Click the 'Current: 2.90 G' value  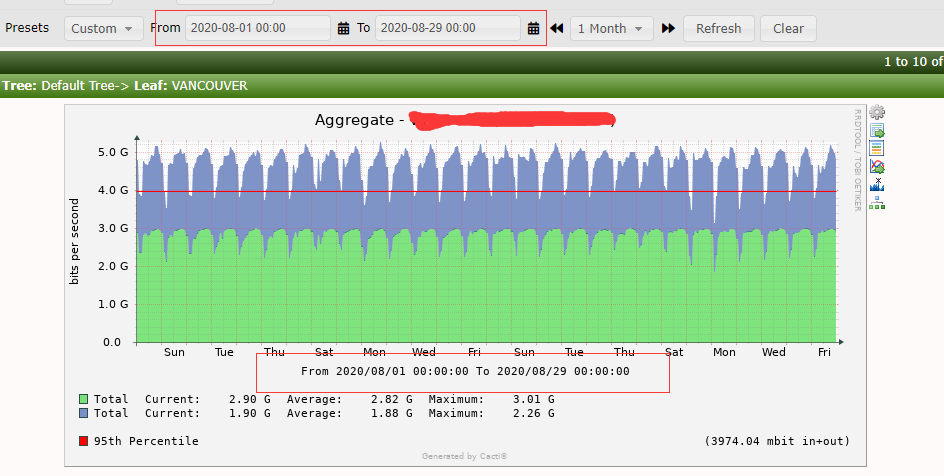208,399
